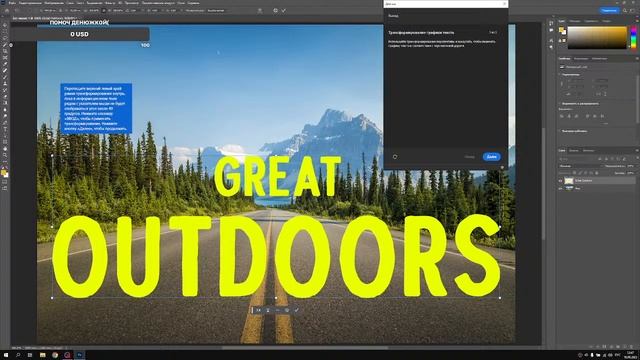Open the Файл menu
The width and height of the screenshot is (640, 360).
tap(12, 3)
